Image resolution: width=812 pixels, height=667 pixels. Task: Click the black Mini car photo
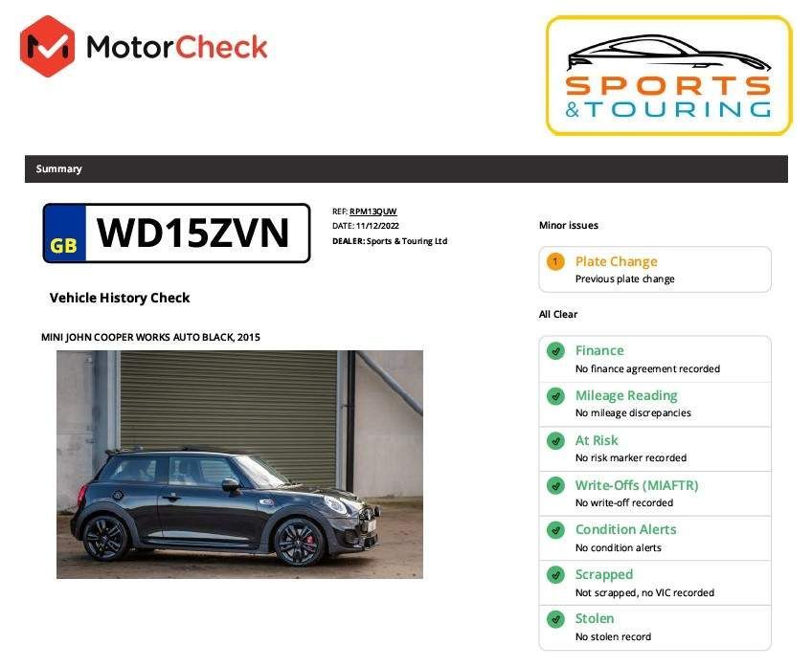(239, 464)
